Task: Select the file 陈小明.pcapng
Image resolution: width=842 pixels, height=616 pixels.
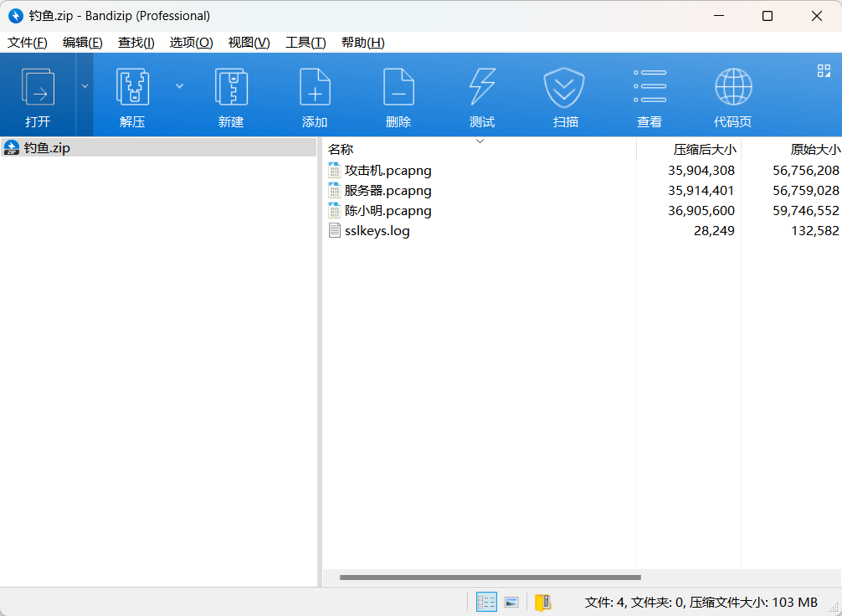Action: pyautogui.click(x=388, y=211)
